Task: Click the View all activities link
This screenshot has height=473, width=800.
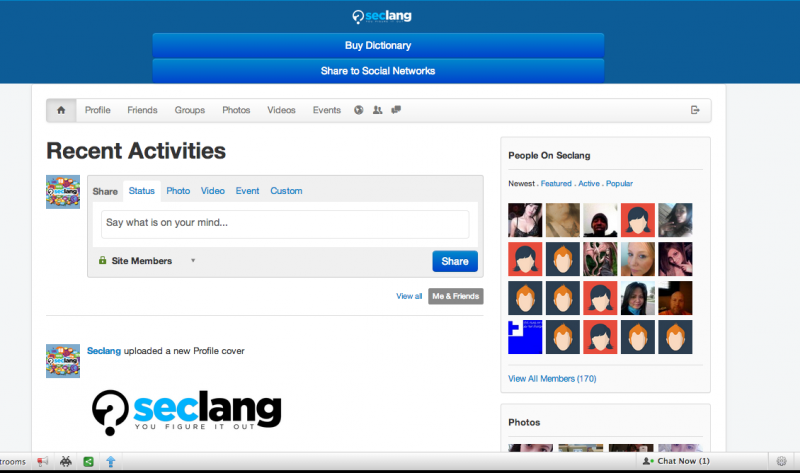Action: (x=409, y=296)
